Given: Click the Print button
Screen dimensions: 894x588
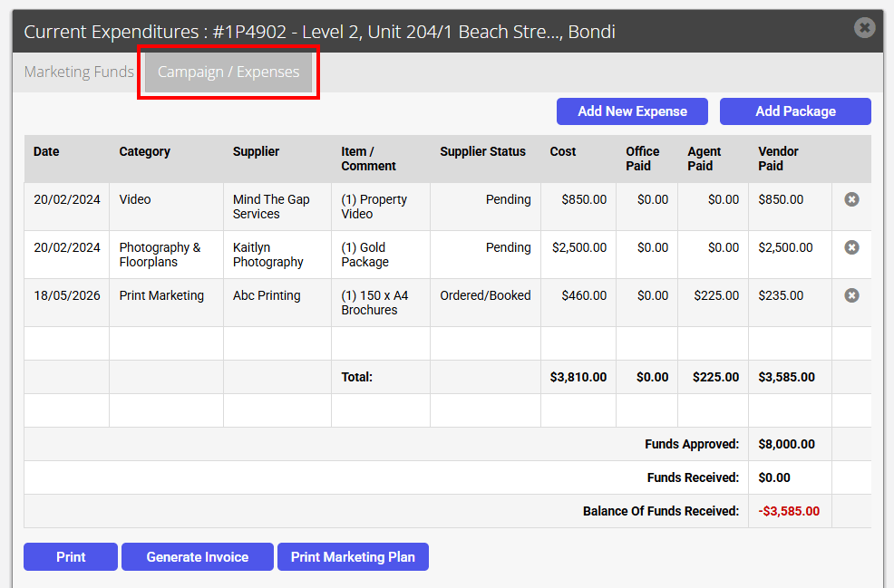Looking at the screenshot, I should (71, 556).
